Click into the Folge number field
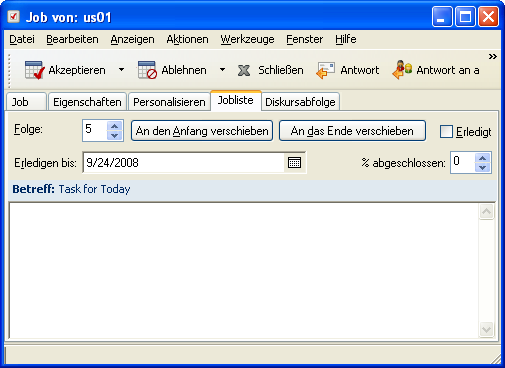 tap(95, 130)
